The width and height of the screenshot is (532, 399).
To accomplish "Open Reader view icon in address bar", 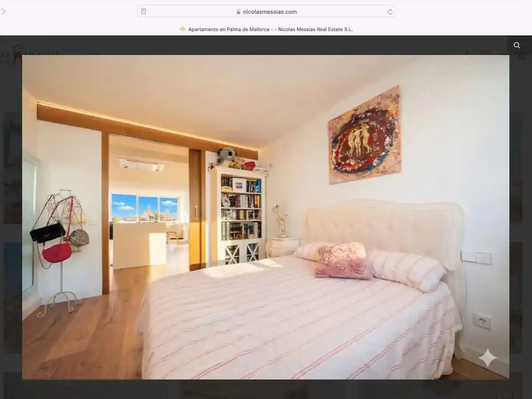I will point(144,11).
